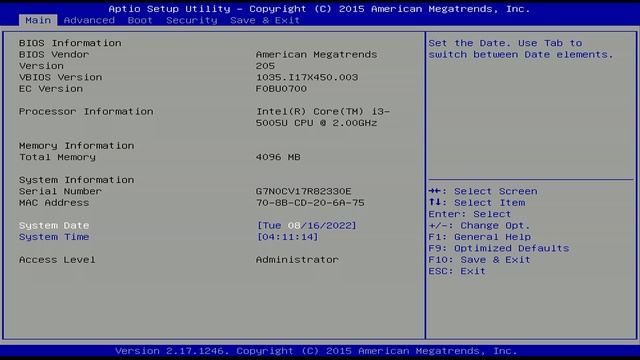Open the Security tab
Viewport: 640px width, 360px height.
pos(191,20)
